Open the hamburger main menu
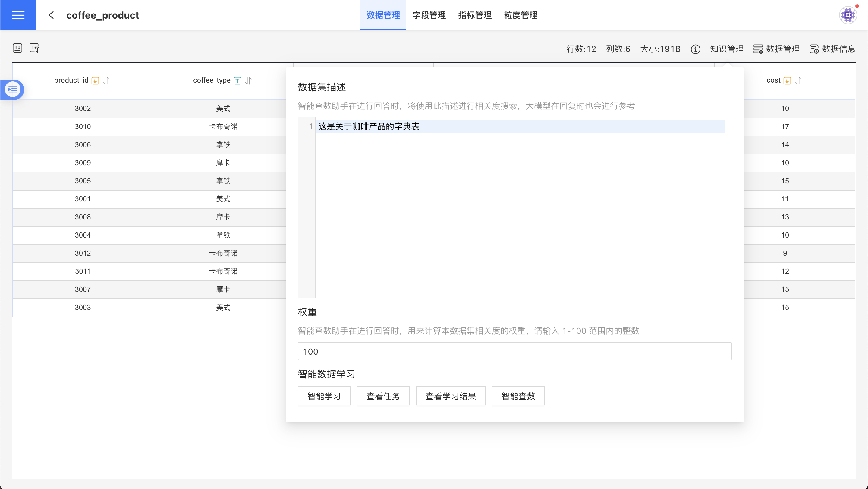The image size is (868, 489). [18, 15]
